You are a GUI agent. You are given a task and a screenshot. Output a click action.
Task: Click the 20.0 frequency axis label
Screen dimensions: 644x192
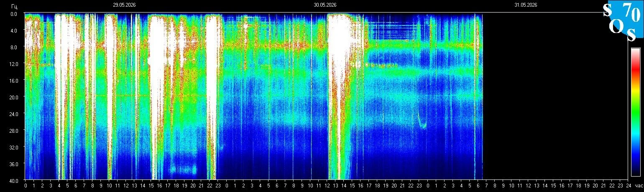(13, 97)
